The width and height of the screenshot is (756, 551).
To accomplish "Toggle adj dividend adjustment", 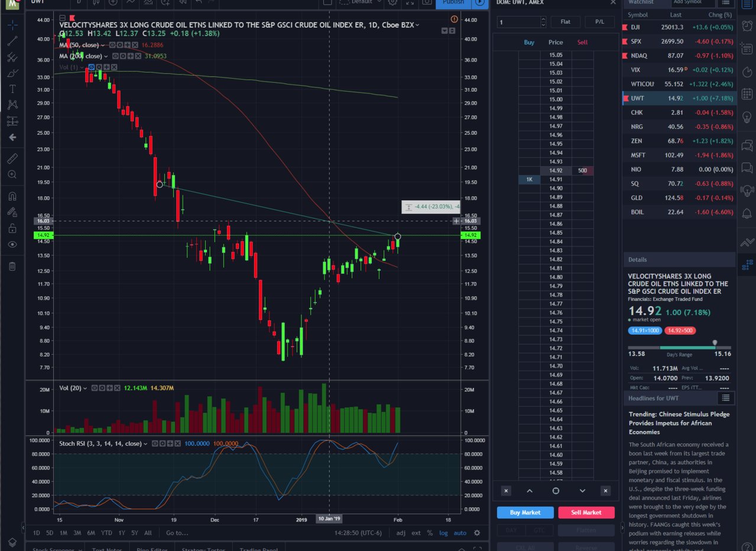I will (x=401, y=533).
